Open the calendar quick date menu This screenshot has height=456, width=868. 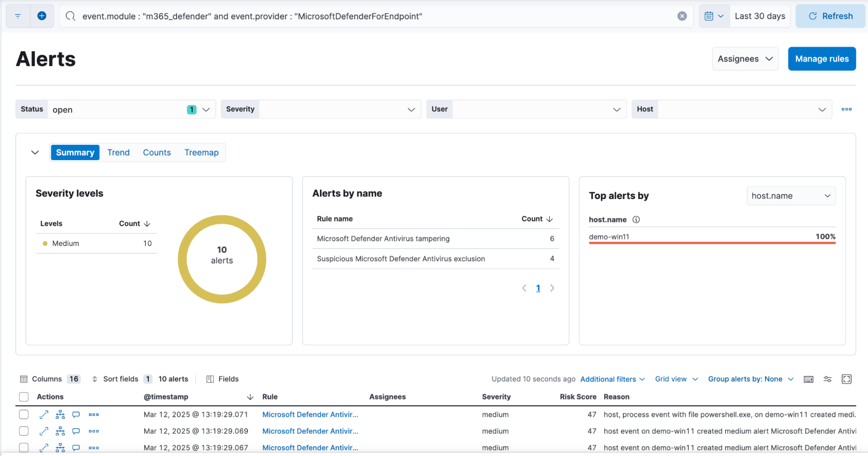pos(714,16)
